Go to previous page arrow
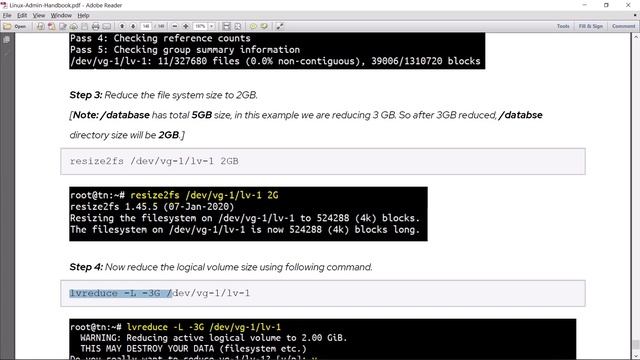Screen dimensions: 640x360 click(122, 27)
